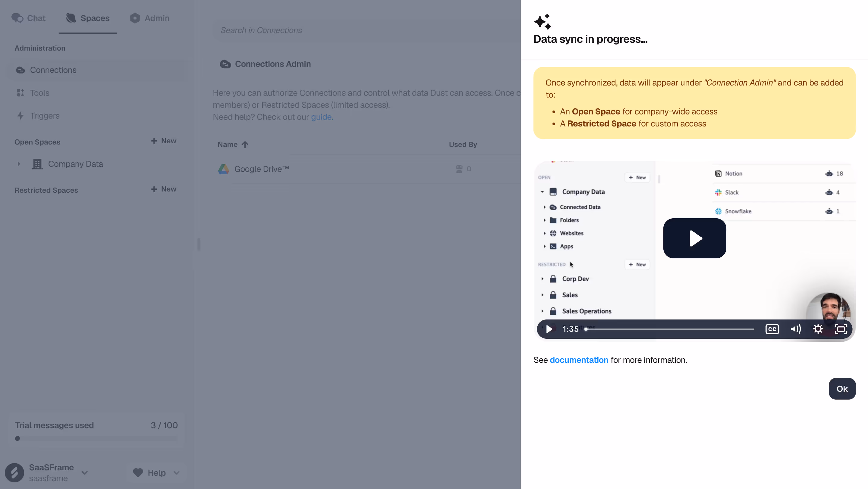Select Connections in the sidebar
868x489 pixels.
pos(96,70)
